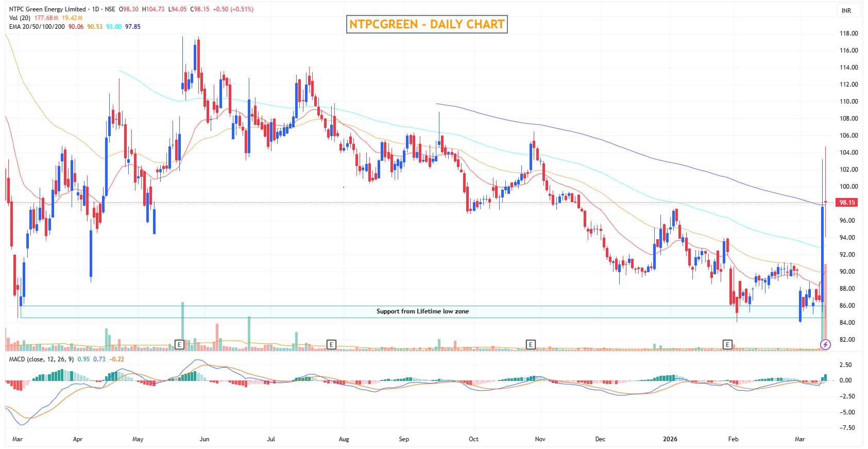Click the 112.00 price axis label
The height and width of the screenshot is (449, 868).
coord(848,85)
